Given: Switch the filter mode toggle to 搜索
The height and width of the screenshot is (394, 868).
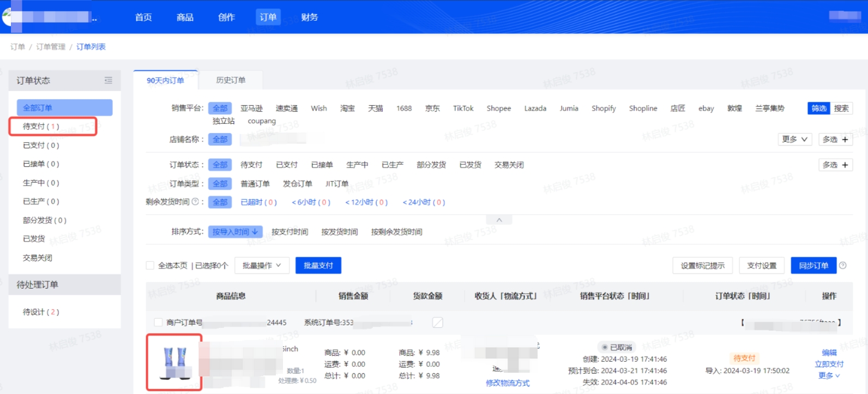Looking at the screenshot, I should pyautogui.click(x=841, y=109).
